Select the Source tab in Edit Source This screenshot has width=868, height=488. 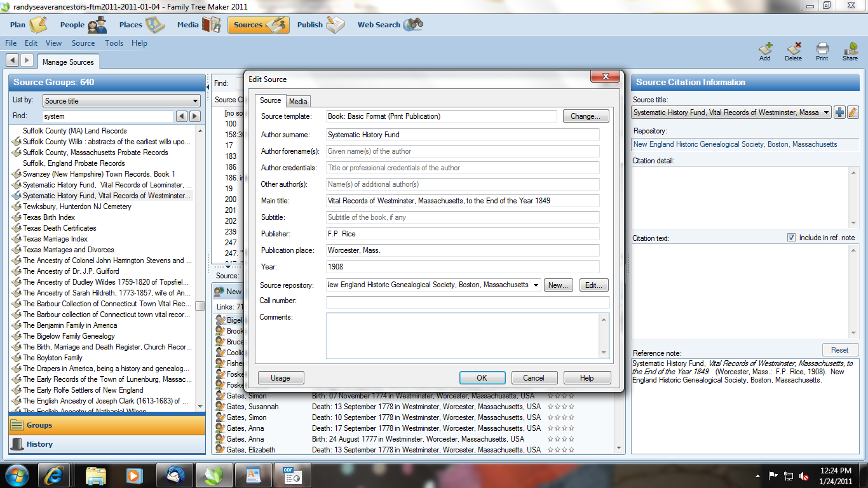point(270,100)
